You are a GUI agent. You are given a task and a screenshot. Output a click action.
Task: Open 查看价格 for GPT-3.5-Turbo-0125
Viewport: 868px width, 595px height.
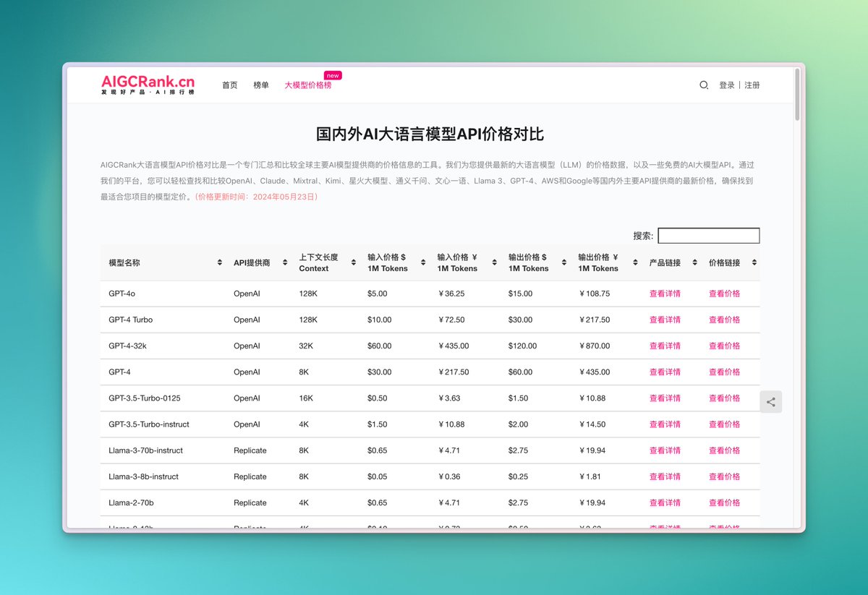[724, 398]
